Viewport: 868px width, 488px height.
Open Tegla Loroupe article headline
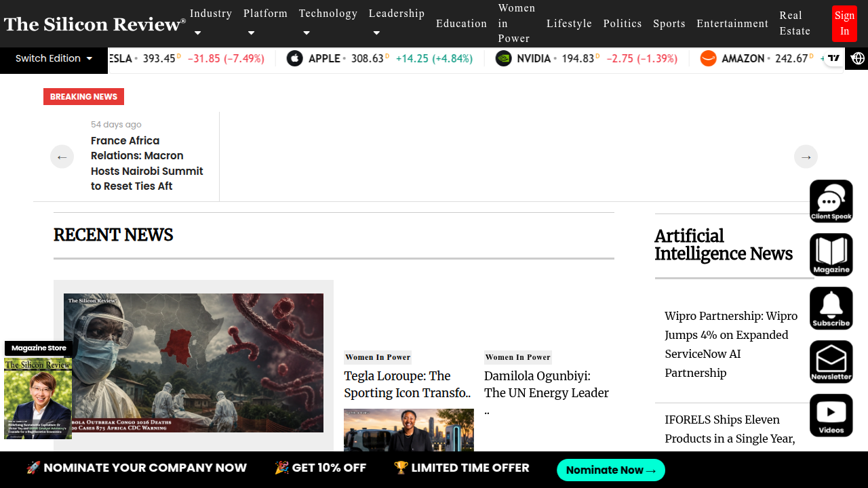point(408,384)
